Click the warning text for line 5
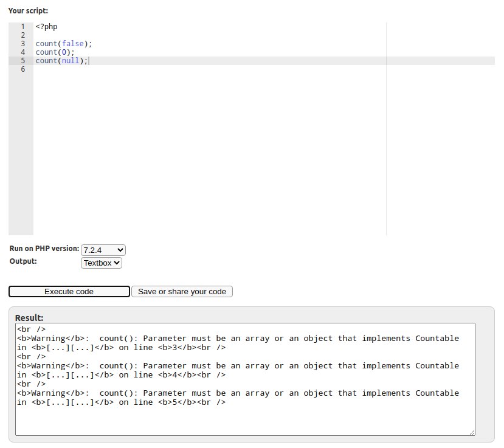 click(238, 398)
